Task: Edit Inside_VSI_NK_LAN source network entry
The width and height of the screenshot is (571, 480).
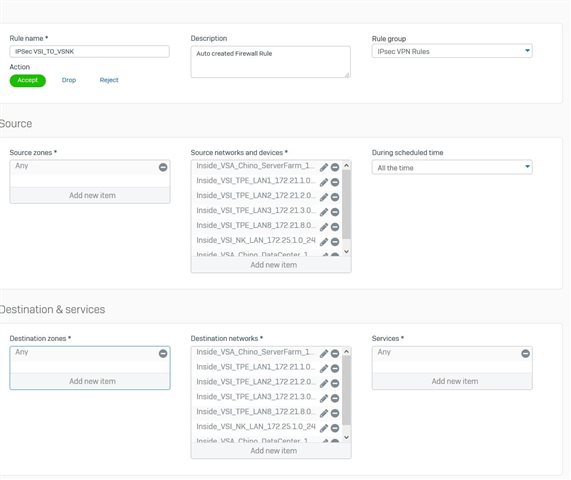Action: (324, 242)
